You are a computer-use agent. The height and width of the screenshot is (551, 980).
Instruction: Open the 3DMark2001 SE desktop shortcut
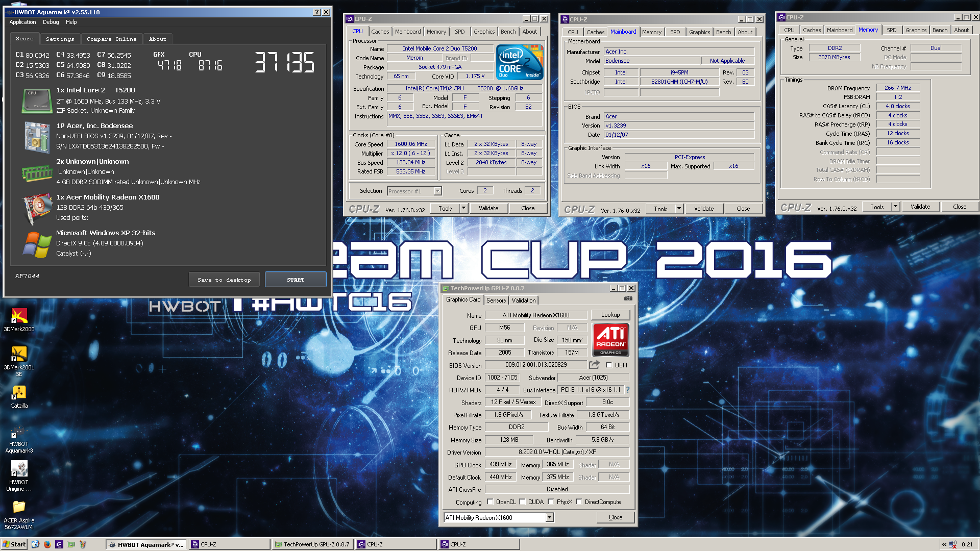coord(19,361)
